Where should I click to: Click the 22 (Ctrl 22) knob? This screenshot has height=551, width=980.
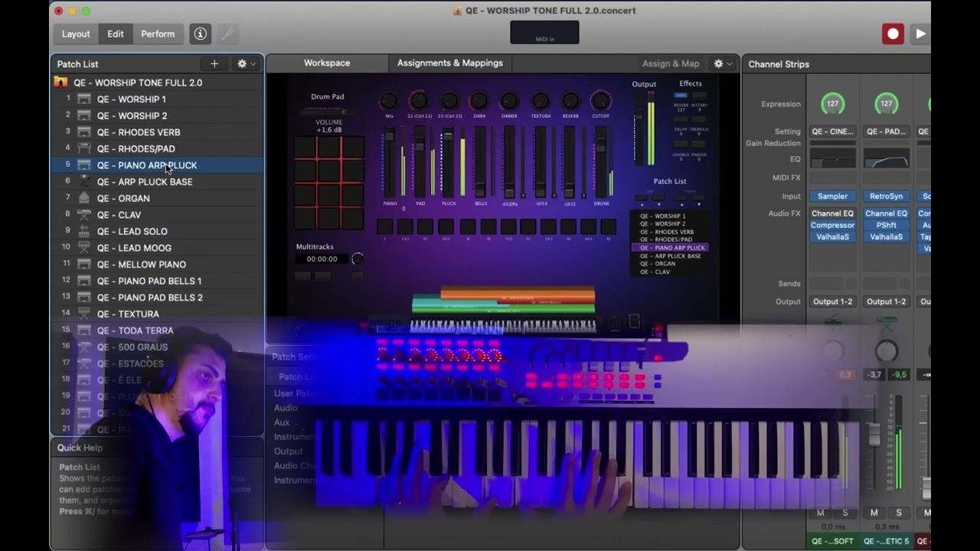[x=419, y=101]
